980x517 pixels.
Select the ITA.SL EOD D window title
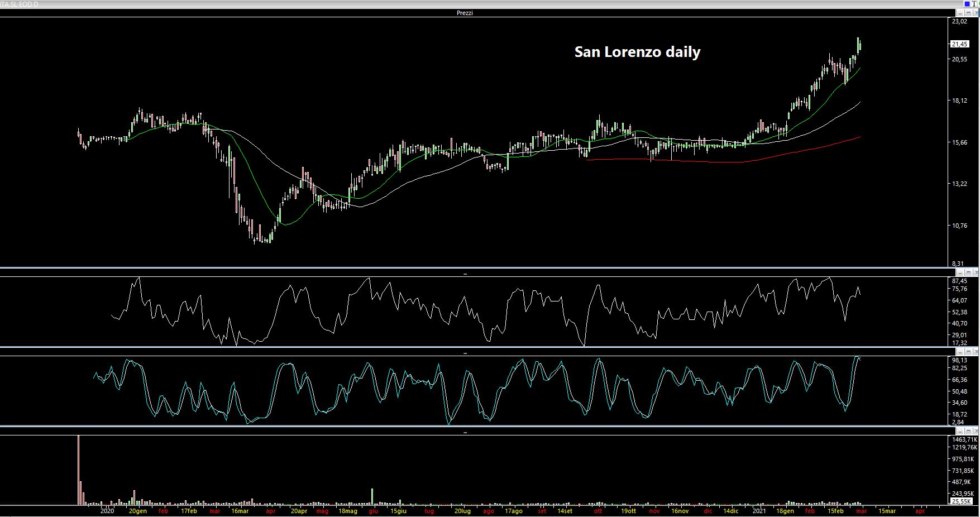pos(20,4)
